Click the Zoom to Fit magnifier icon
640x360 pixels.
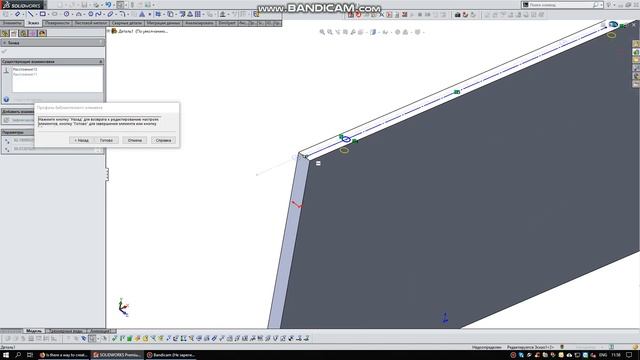point(322,32)
